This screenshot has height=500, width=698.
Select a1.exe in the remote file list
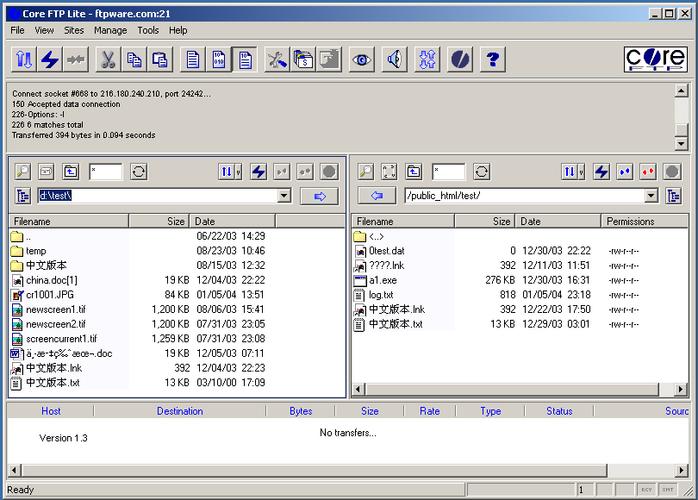(382, 280)
